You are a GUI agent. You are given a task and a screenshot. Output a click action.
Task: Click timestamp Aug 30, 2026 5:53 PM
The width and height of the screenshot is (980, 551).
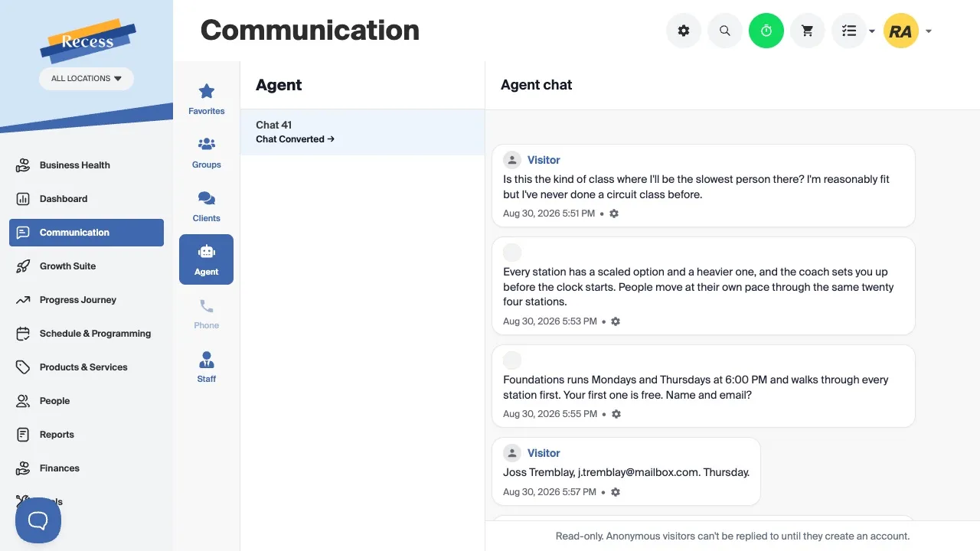click(550, 321)
